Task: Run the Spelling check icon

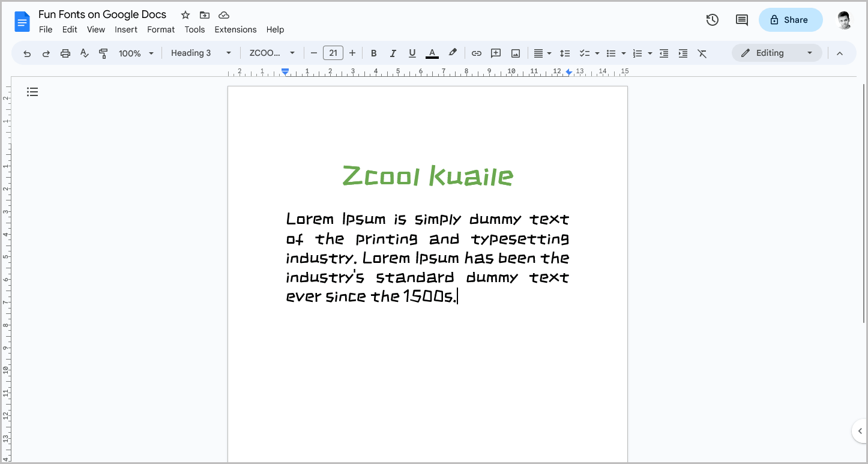Action: pyautogui.click(x=84, y=53)
